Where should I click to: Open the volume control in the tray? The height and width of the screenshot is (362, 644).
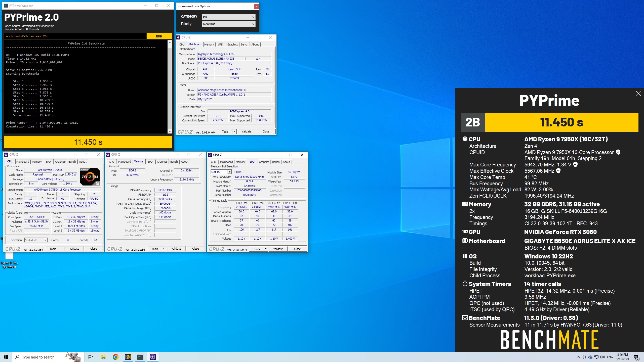[602, 357]
